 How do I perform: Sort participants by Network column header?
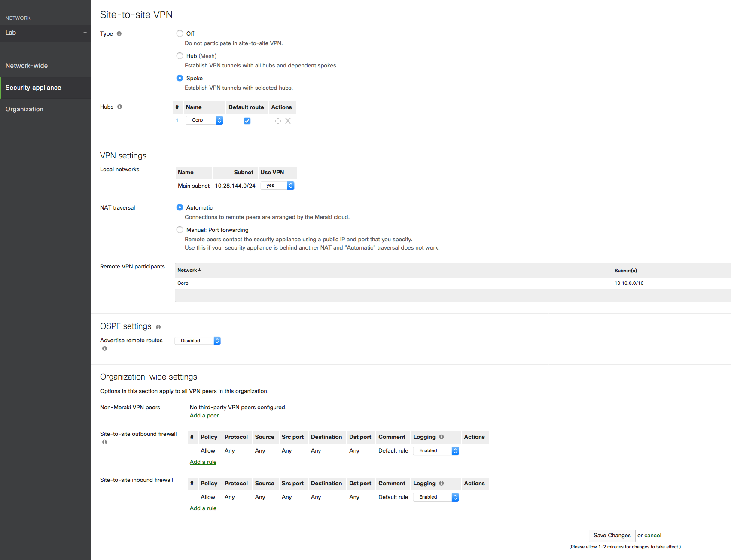187,271
